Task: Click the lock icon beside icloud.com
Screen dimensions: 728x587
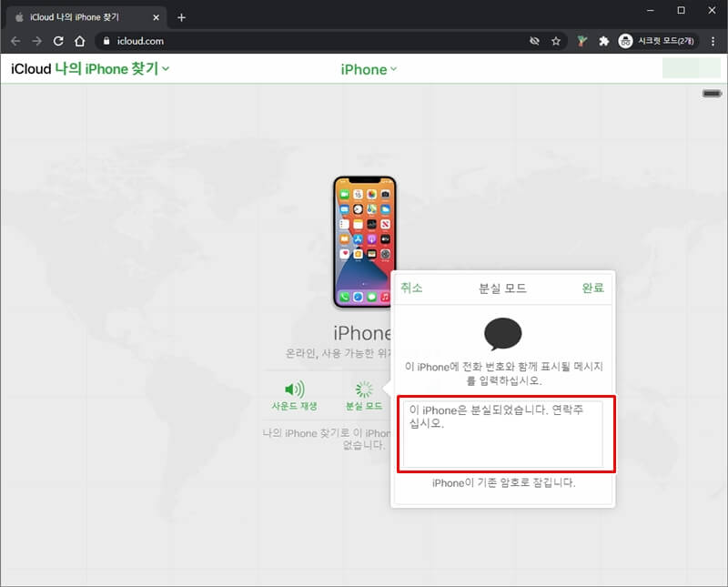Action: click(106, 41)
